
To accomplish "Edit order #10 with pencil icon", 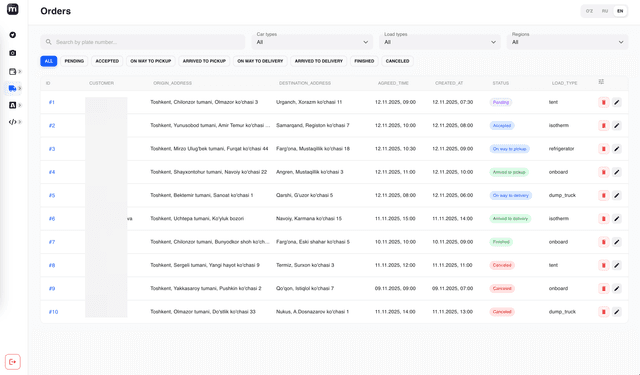I will click(x=617, y=312).
